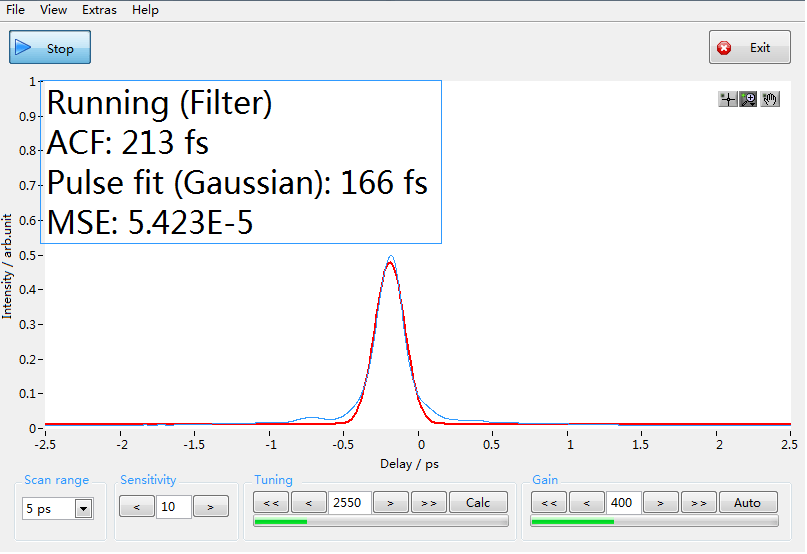Increase Sensitivity with the right arrow
The image size is (807, 554).
[210, 507]
